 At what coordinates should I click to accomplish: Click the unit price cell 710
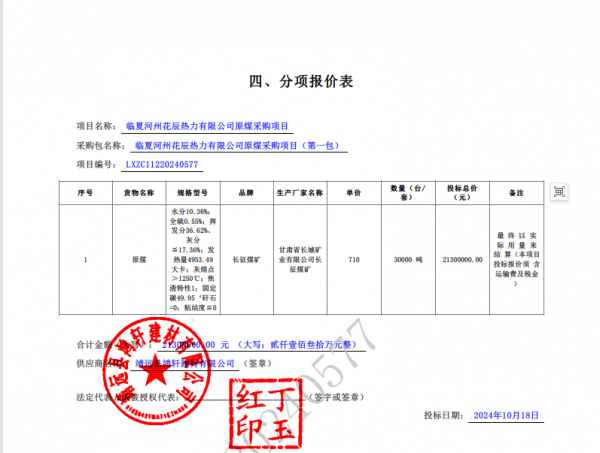pos(353,259)
